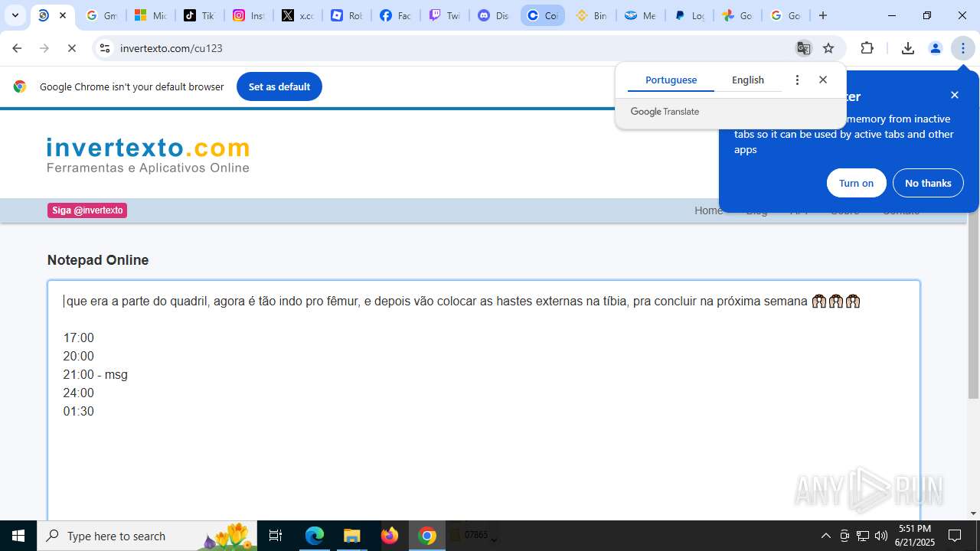
Task: Open the notification center icon
Action: click(x=955, y=536)
